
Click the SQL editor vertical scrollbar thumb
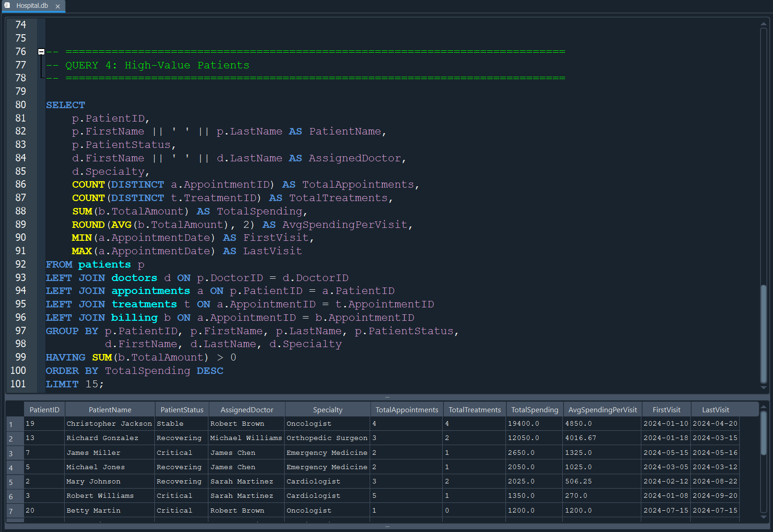(x=763, y=333)
